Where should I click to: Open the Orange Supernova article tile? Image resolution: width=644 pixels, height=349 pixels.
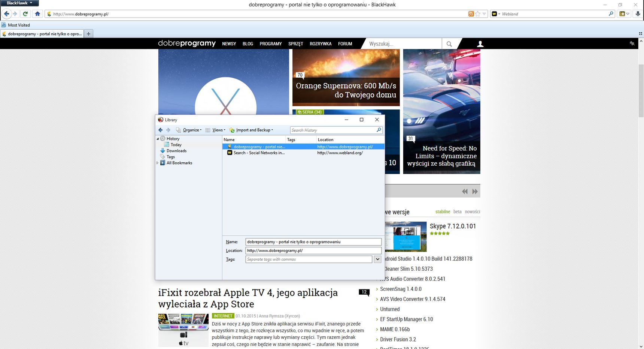coord(346,78)
